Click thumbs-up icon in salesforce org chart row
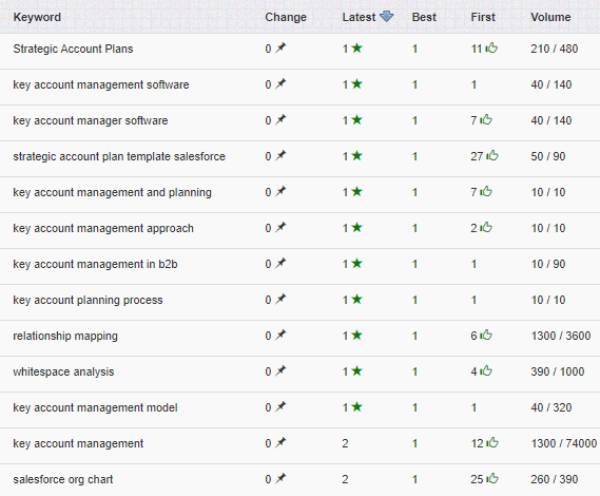This screenshot has height=496, width=600. point(492,479)
